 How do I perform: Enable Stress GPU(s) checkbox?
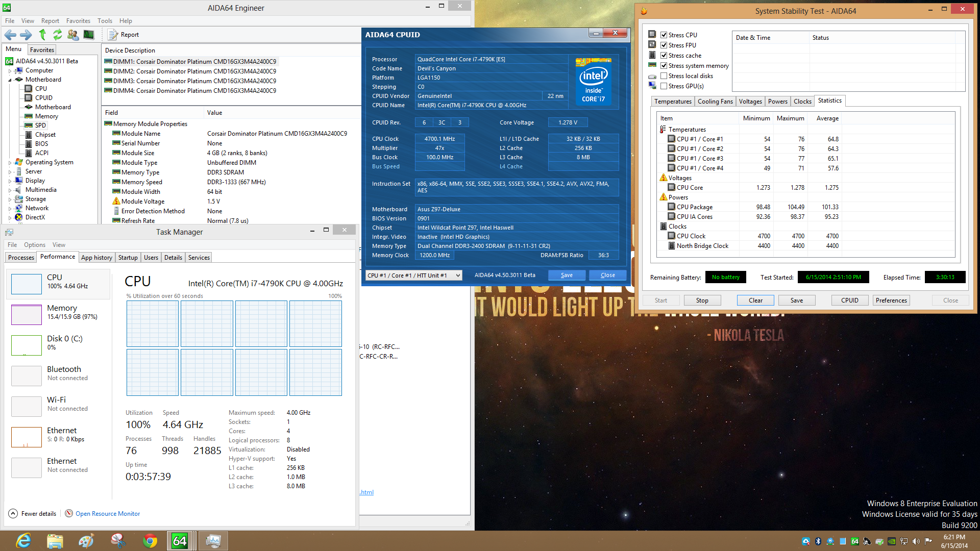click(664, 86)
